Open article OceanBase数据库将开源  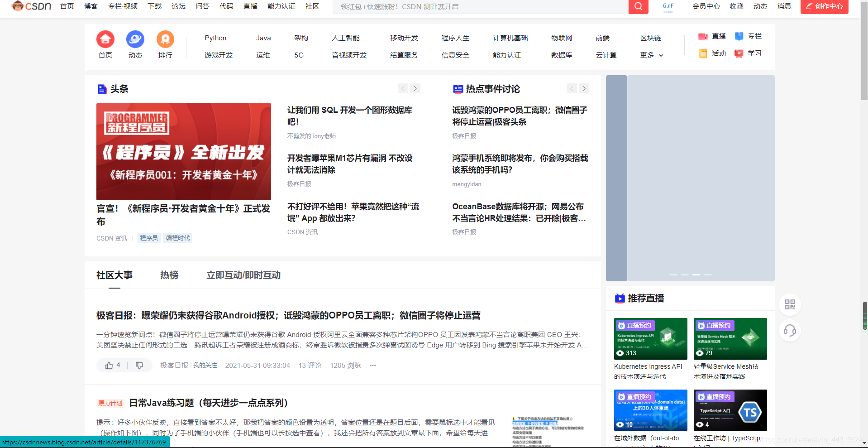click(x=519, y=212)
